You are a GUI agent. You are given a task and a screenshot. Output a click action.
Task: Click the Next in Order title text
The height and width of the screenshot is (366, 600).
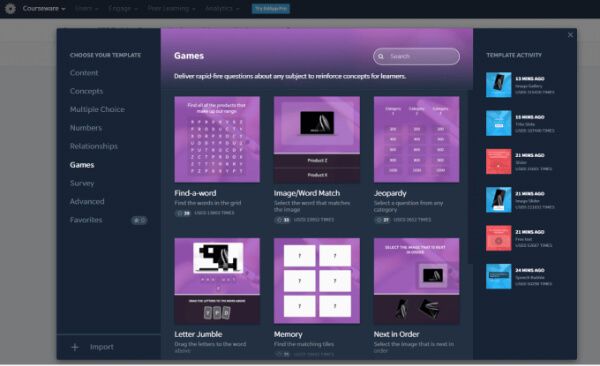pos(396,334)
